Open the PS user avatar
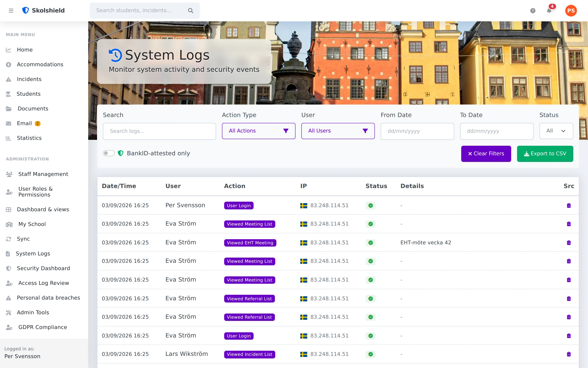The image size is (588, 368). (x=571, y=11)
